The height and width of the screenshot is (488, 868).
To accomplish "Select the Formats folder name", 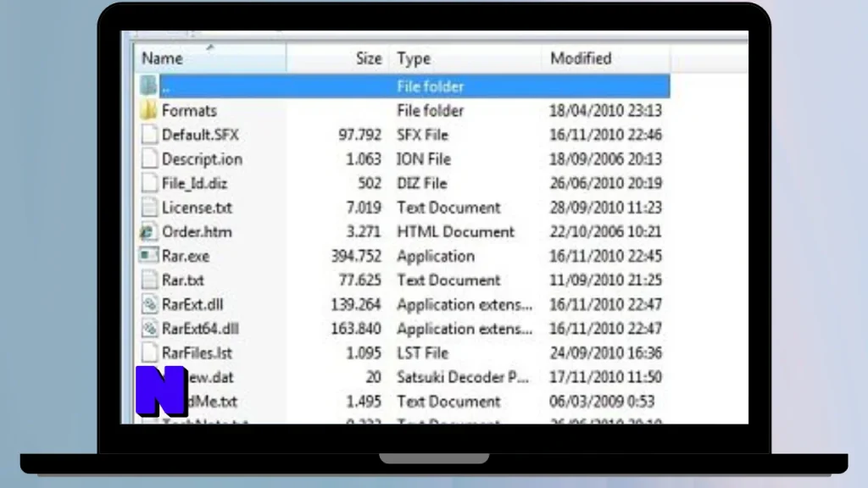I will pos(189,111).
